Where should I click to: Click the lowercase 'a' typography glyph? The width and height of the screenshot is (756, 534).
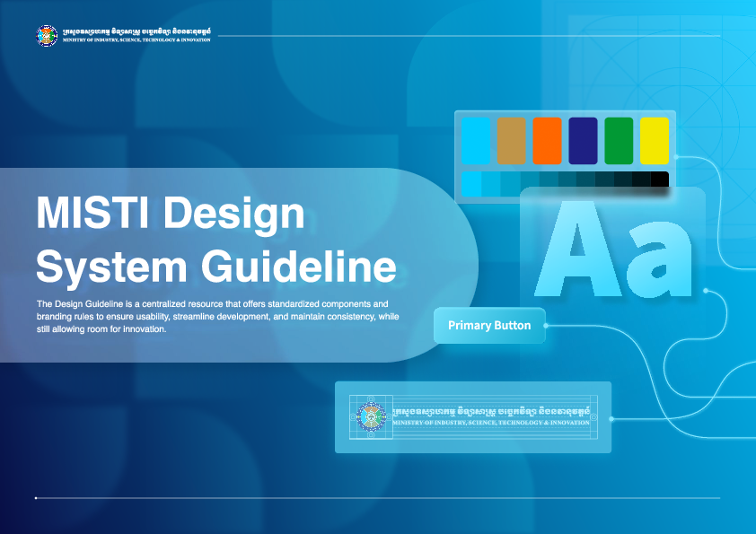click(658, 258)
